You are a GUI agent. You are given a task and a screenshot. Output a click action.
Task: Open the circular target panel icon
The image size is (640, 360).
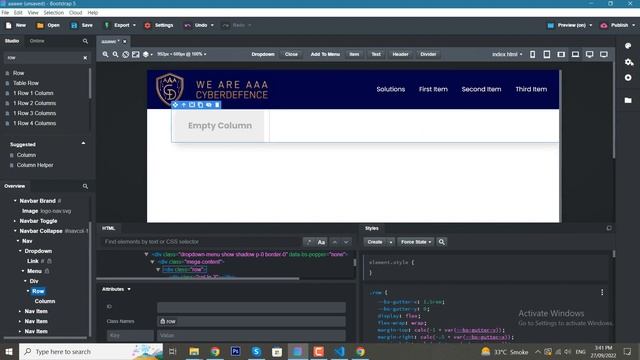[x=628, y=78]
